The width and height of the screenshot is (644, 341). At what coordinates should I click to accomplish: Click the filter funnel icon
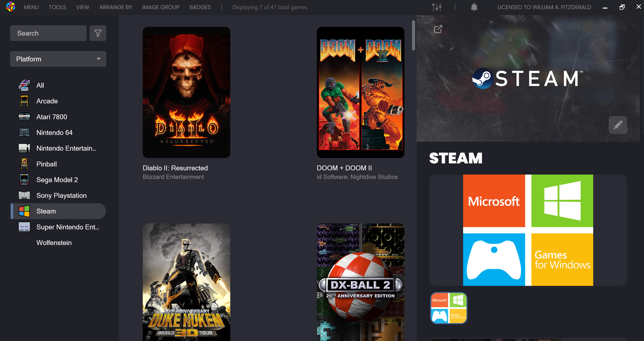(x=98, y=33)
